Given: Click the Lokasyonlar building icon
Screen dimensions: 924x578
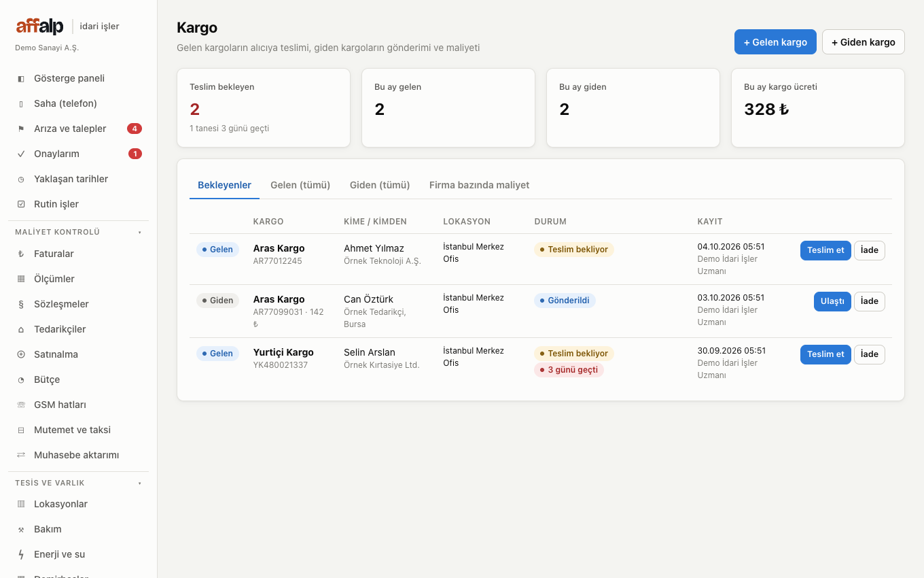Looking at the screenshot, I should click(21, 504).
